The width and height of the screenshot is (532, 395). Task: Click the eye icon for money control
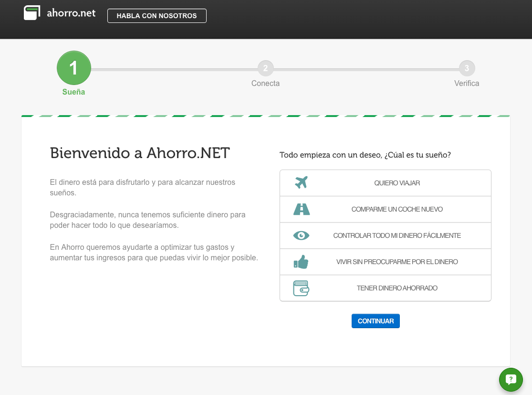[x=301, y=235]
